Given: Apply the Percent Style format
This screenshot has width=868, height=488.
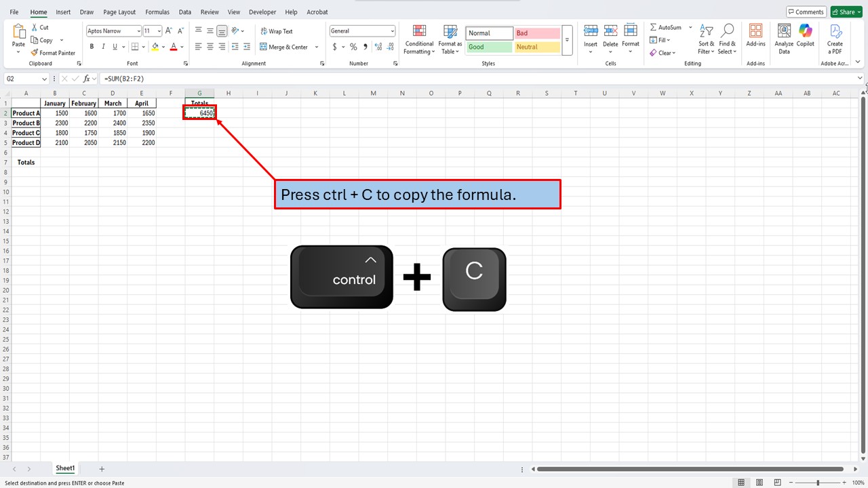Looking at the screenshot, I should tap(353, 47).
